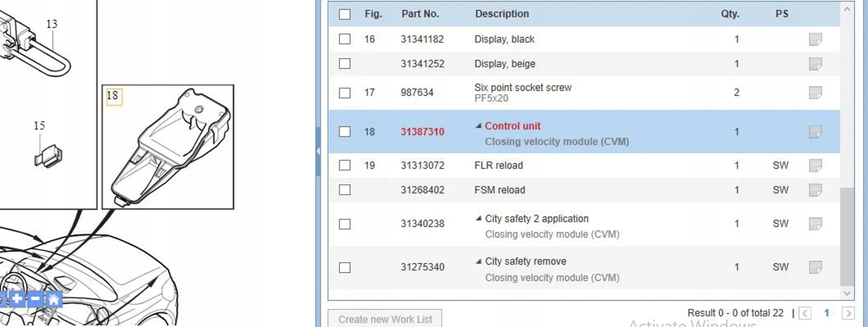Click the Control unit description link
Screen dimensions: 868x327
coord(512,126)
